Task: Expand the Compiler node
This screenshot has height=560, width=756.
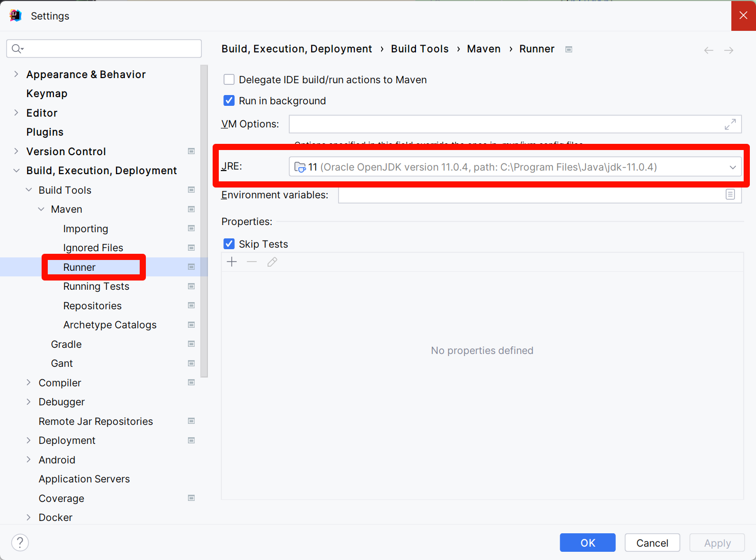Action: 29,382
